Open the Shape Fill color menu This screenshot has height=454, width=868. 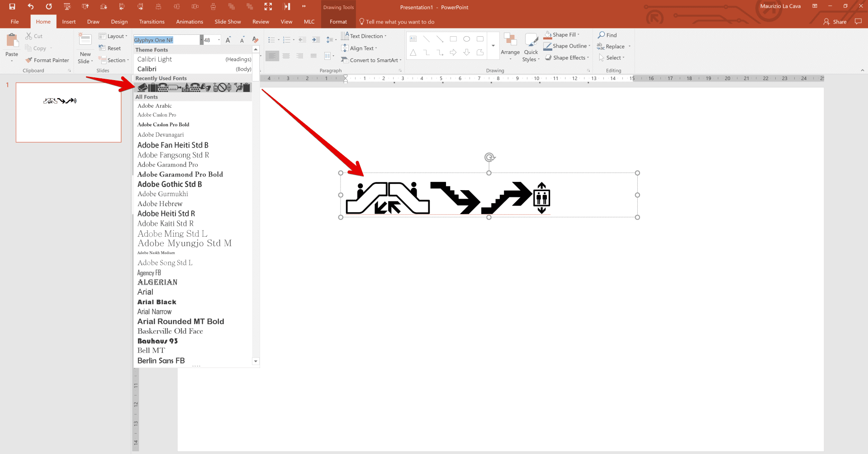(563, 34)
